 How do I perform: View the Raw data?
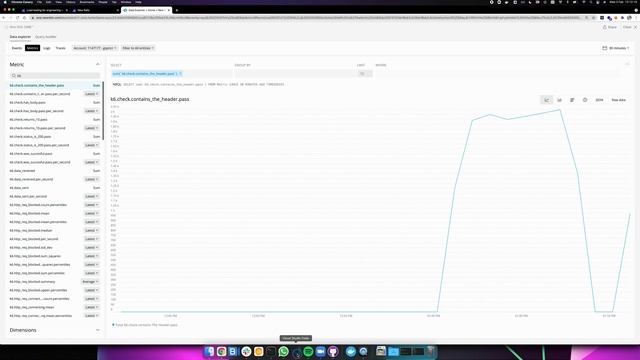click(x=618, y=100)
